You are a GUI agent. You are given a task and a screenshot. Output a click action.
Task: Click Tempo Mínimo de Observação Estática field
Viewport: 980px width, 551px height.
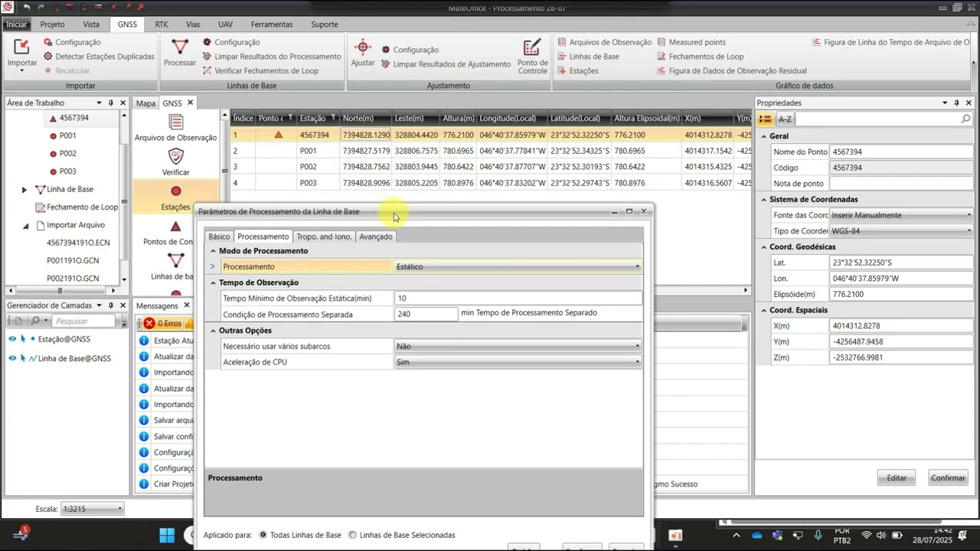[518, 298]
